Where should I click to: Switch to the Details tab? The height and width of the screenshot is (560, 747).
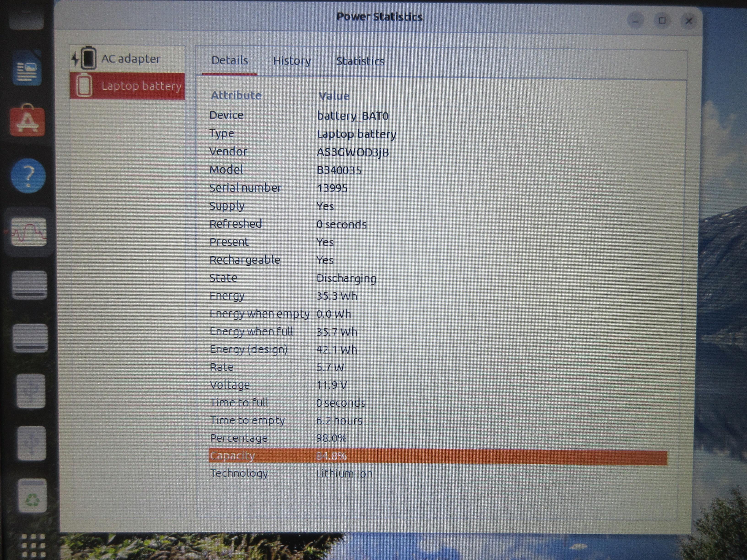coord(230,60)
